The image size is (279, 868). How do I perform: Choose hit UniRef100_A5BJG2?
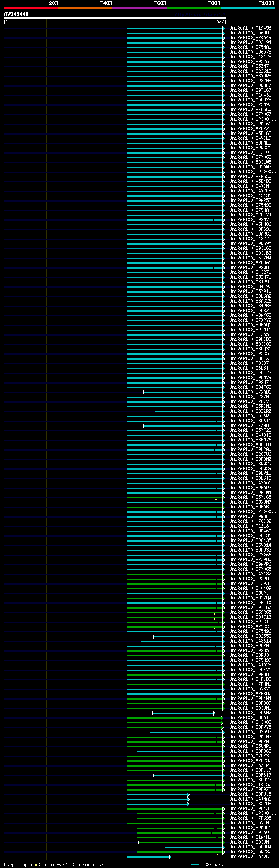click(x=250, y=133)
